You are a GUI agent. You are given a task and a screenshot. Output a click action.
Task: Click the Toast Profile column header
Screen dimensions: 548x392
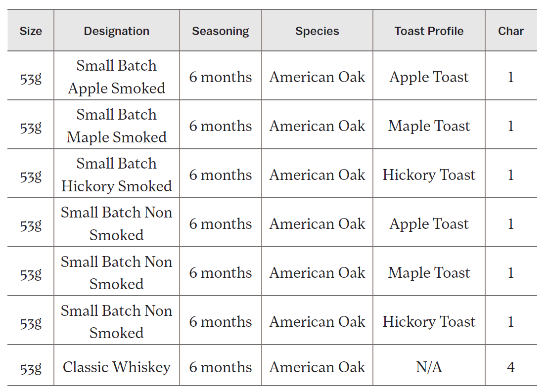tap(429, 31)
